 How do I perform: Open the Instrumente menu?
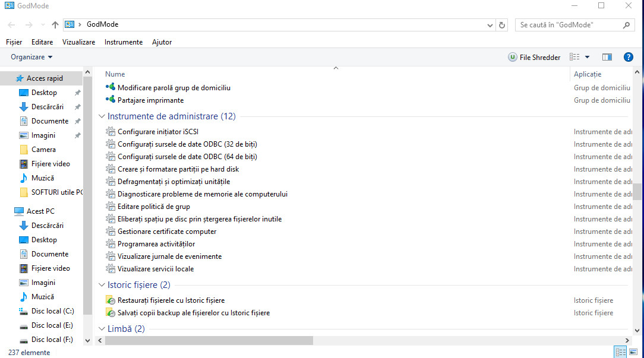tap(123, 42)
